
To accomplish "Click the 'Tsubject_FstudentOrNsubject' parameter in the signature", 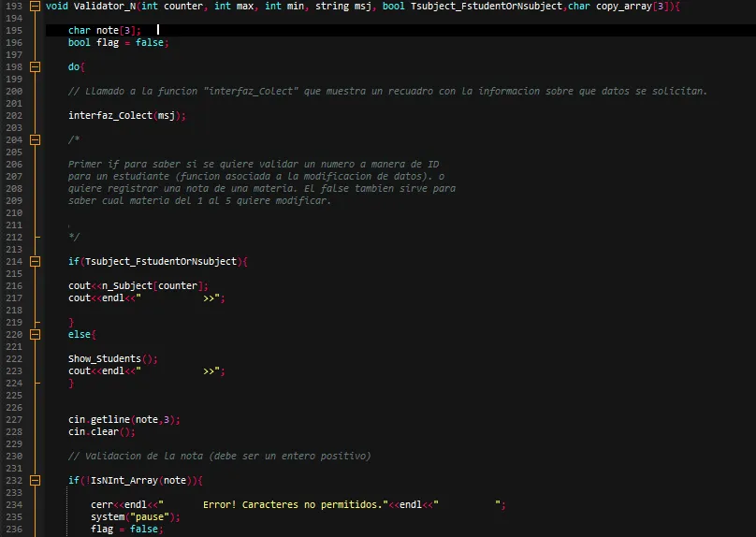I will tap(487, 7).
